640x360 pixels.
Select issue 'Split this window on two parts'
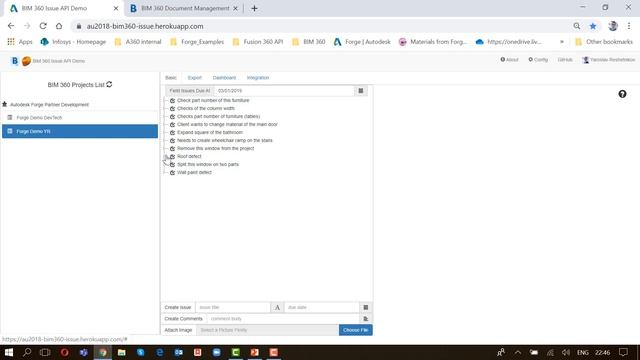(x=208, y=164)
